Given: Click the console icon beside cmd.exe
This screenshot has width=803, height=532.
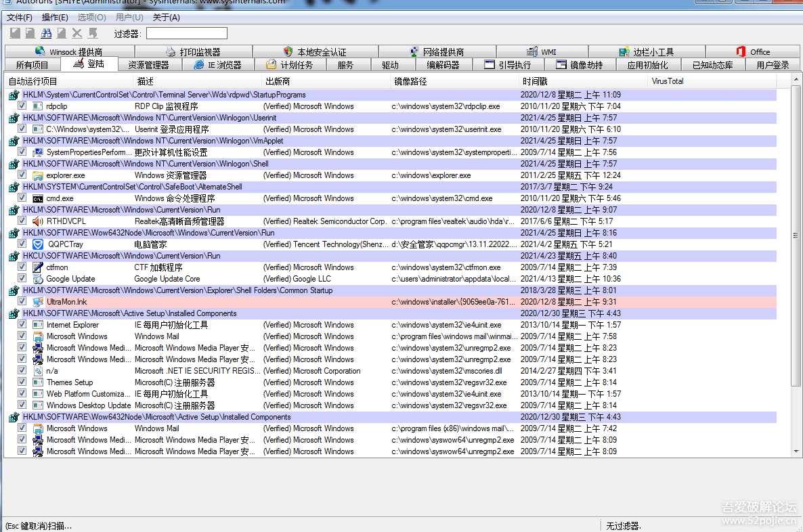Looking at the screenshot, I should [36, 198].
